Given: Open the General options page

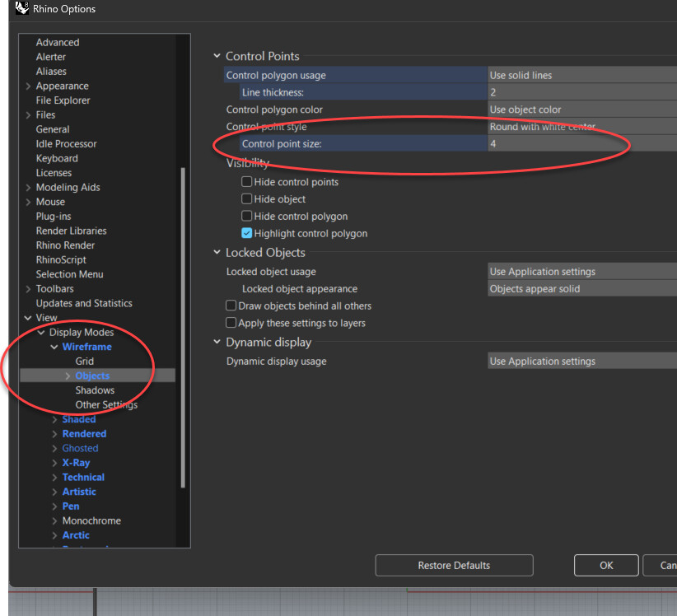Looking at the screenshot, I should pos(53,129).
